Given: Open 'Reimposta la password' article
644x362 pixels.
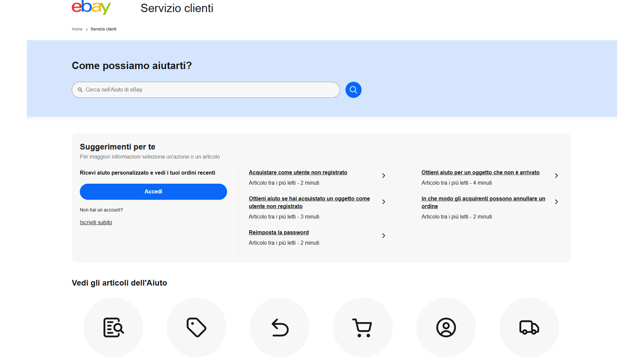Looking at the screenshot, I should coord(279,232).
